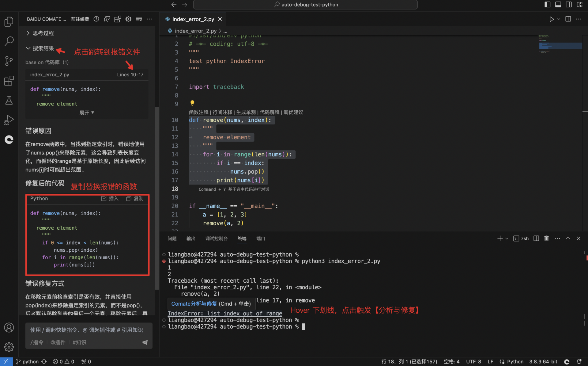
Task: Switch to the 终端 tab
Action: (x=242, y=238)
